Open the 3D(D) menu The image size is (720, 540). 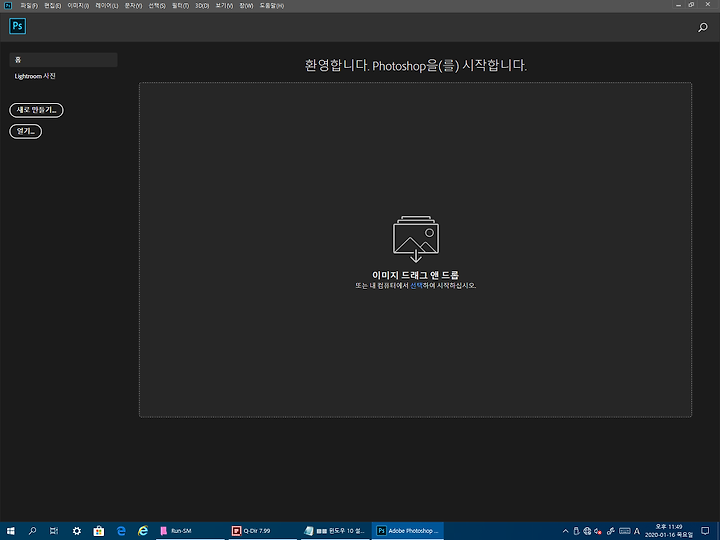click(202, 6)
